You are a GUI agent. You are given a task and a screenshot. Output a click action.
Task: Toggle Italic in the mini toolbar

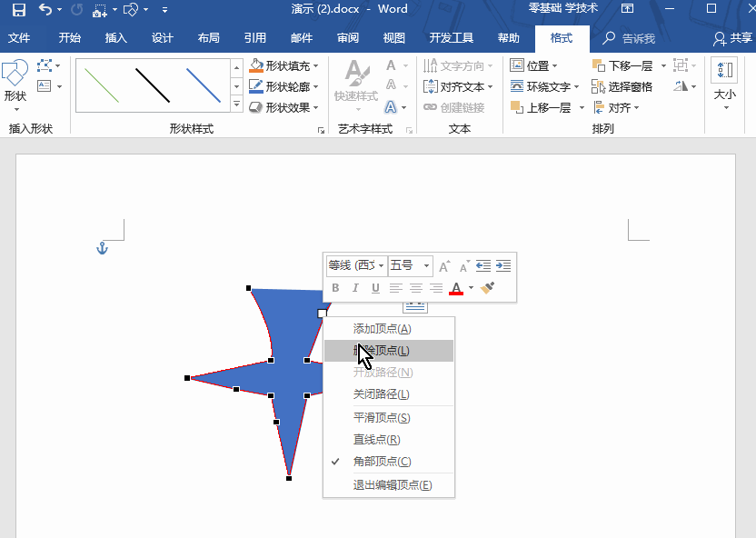(355, 288)
